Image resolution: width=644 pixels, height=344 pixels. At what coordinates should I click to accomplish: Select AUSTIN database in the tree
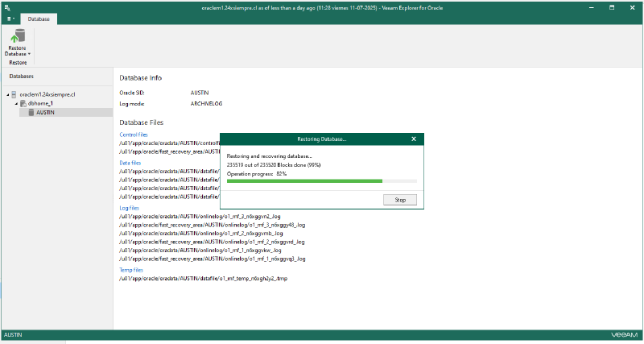[45, 112]
